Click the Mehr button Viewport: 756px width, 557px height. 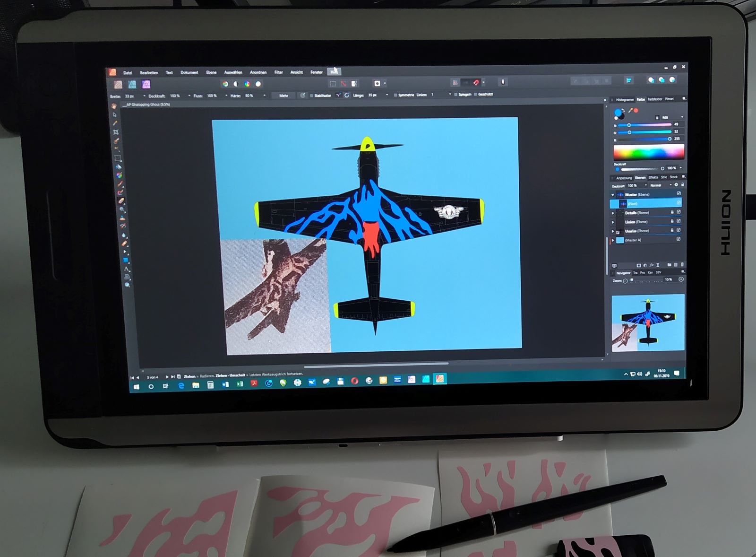283,96
